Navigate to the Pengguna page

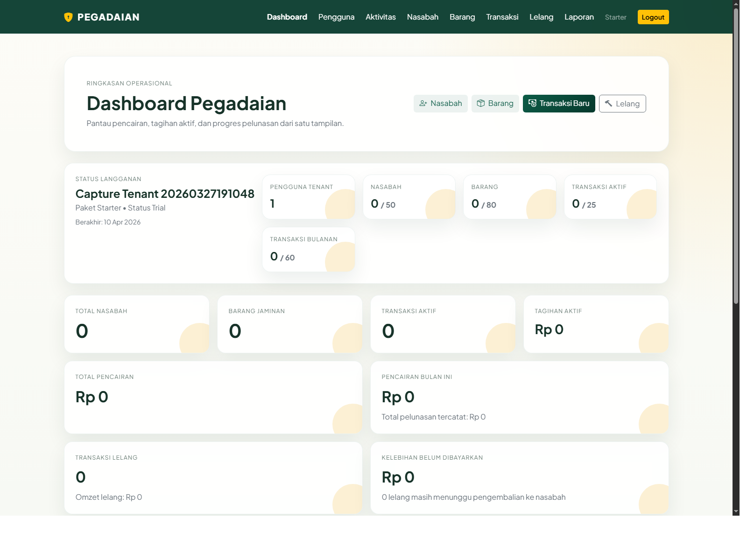(x=336, y=17)
